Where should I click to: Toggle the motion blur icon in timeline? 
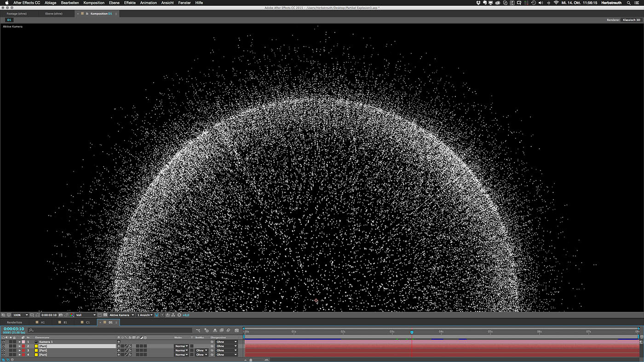(x=228, y=330)
